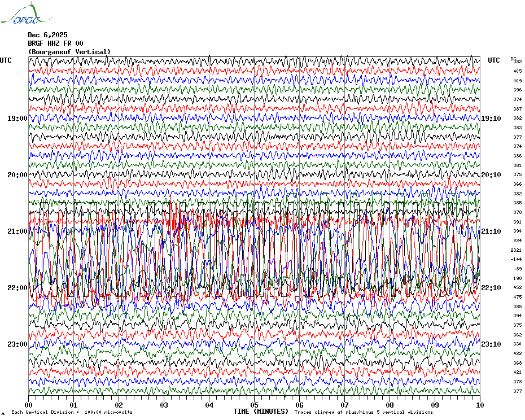Screen dimensions: 525x420
Task: Click the DC value 330
Action: pos(518,344)
